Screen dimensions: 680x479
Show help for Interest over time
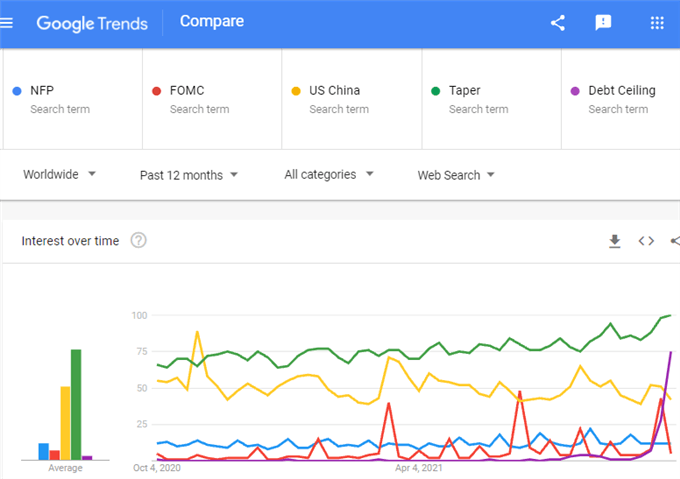[139, 240]
